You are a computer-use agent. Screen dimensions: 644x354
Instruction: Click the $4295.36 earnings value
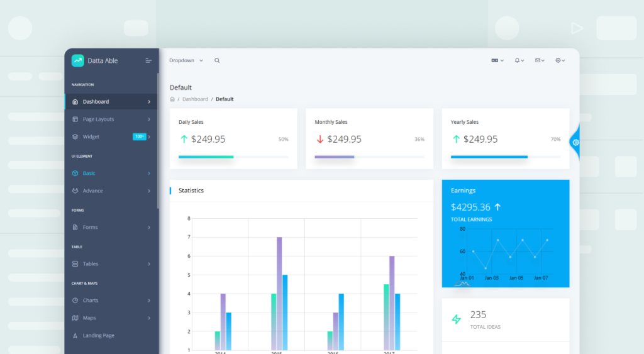470,207
